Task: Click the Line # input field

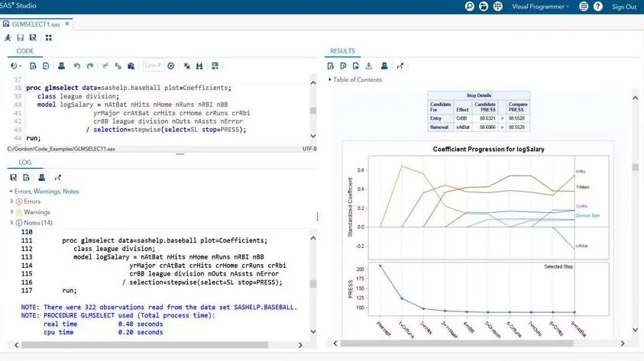Action: click(153, 66)
